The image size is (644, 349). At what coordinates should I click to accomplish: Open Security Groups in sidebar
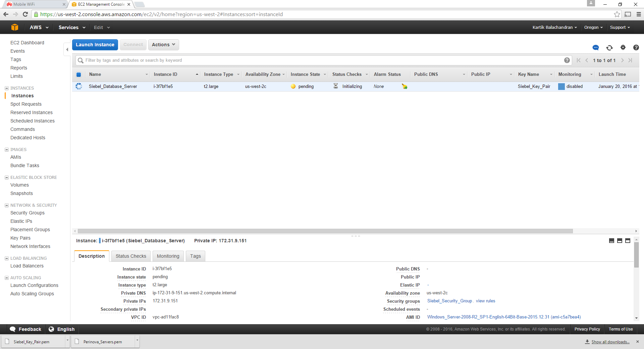tap(28, 213)
